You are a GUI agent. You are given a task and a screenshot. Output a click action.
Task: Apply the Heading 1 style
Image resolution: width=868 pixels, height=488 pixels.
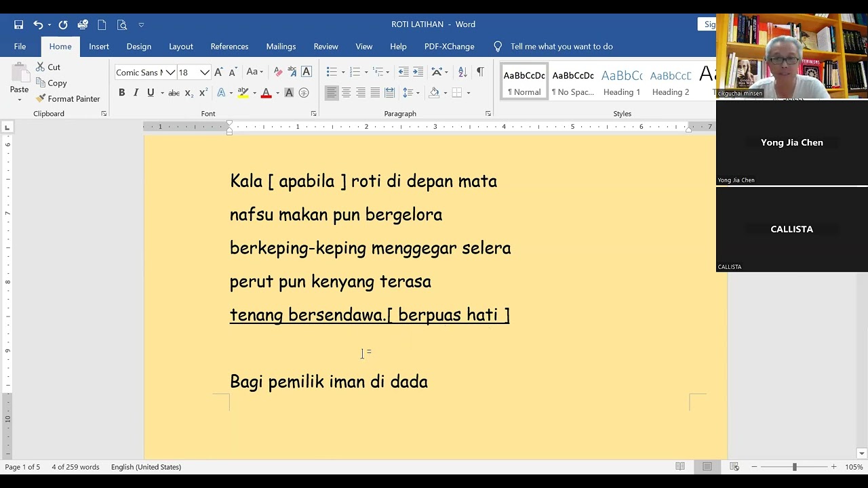(x=622, y=81)
